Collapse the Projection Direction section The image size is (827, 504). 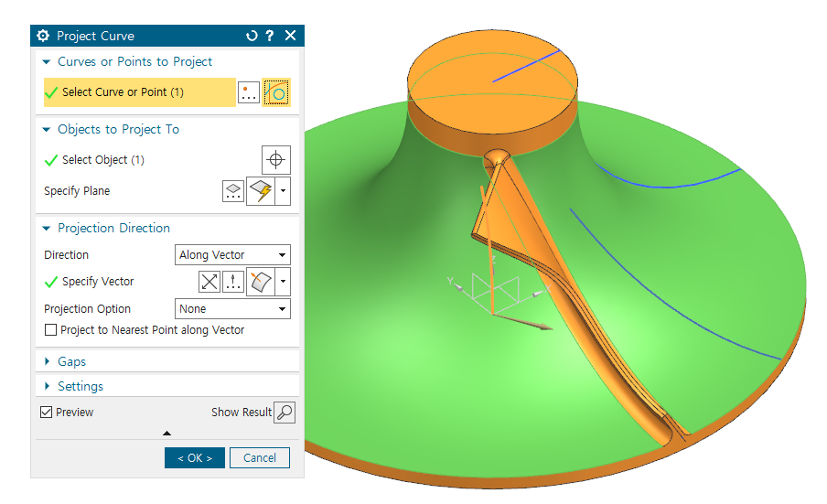click(x=47, y=229)
